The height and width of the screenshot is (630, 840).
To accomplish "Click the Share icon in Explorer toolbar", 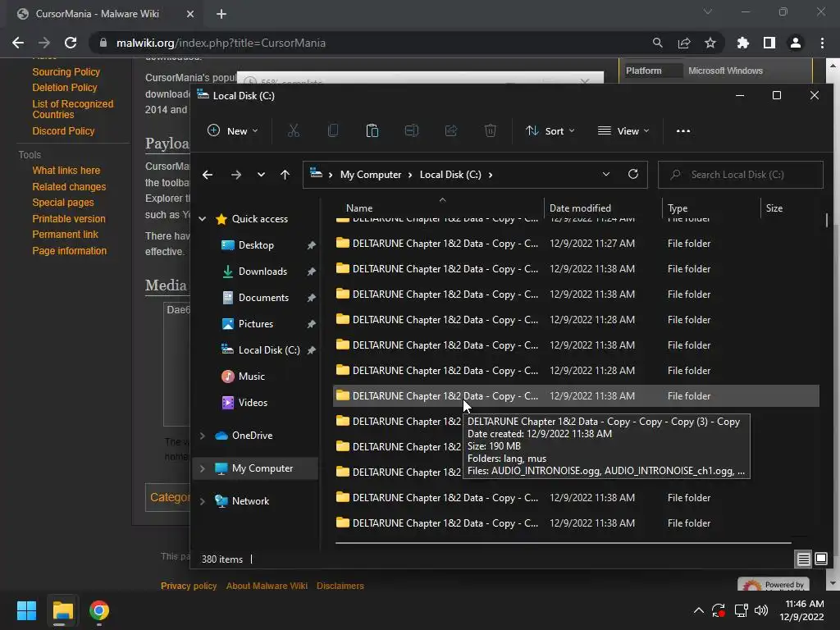I will click(x=451, y=130).
